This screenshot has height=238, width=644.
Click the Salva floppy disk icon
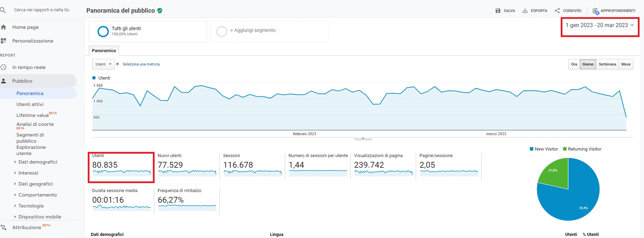(498, 11)
